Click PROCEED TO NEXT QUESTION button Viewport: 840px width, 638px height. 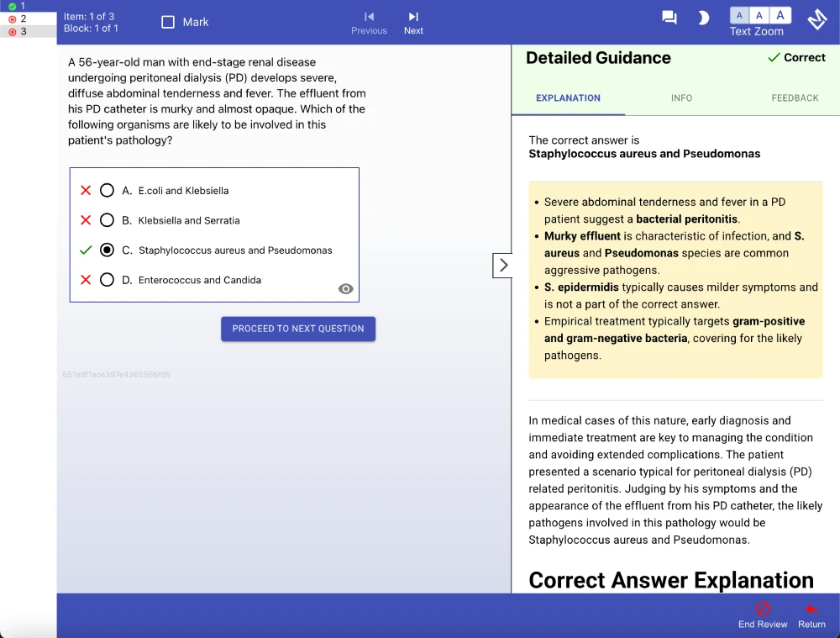pos(298,329)
